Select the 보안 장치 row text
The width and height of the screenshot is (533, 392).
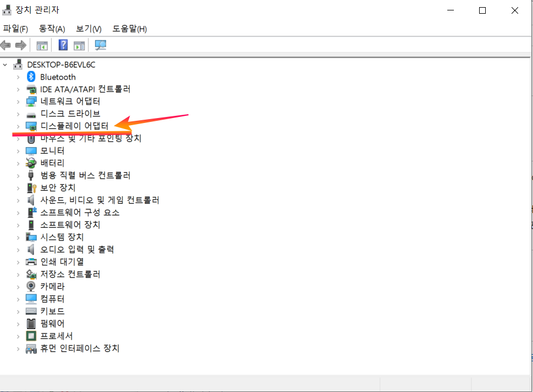pyautogui.click(x=58, y=188)
